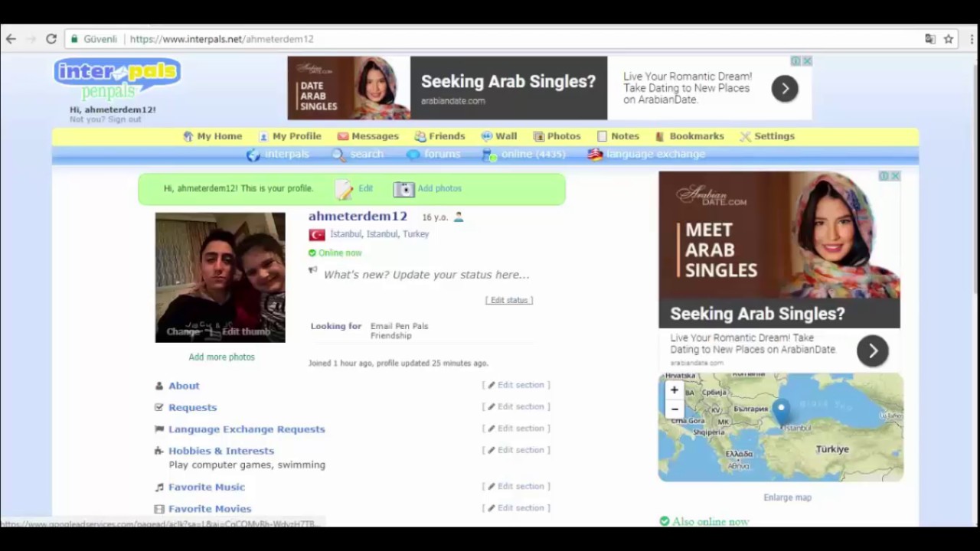This screenshot has width=980, height=551.
Task: Open search in the blue bar
Action: click(x=358, y=155)
